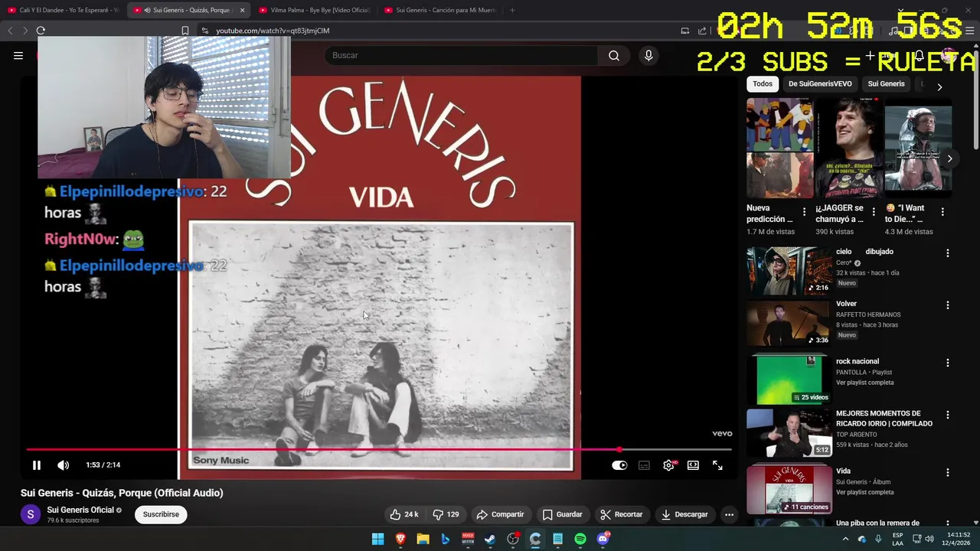This screenshot has width=980, height=551.
Task: Open MEJORES MOMENTOS DE RICARDO IORIO title
Action: (x=884, y=419)
